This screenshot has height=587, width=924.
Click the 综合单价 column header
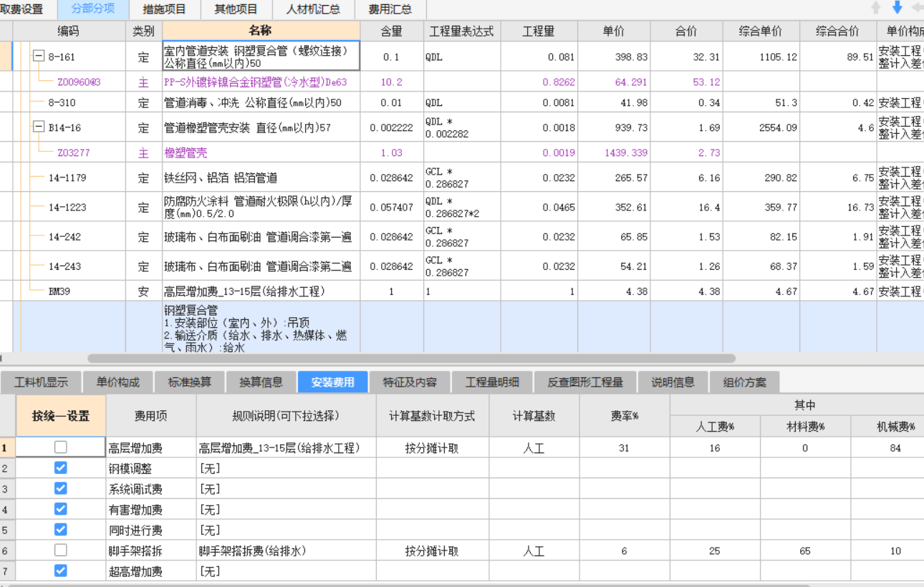(x=761, y=31)
